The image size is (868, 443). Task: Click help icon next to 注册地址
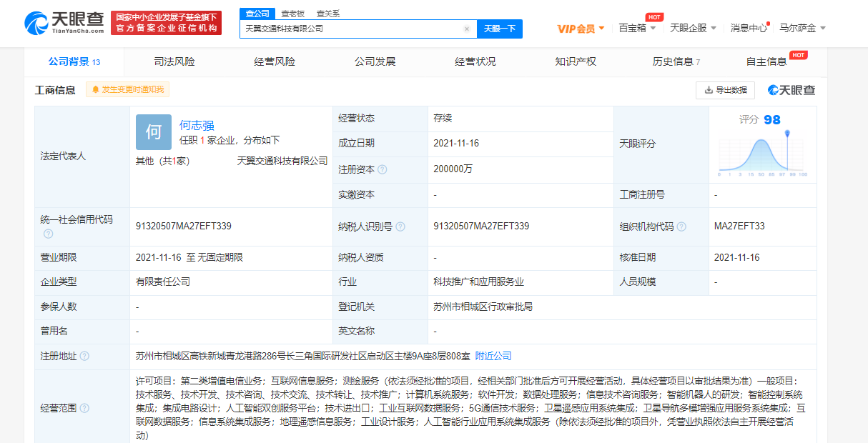pyautogui.click(x=85, y=356)
